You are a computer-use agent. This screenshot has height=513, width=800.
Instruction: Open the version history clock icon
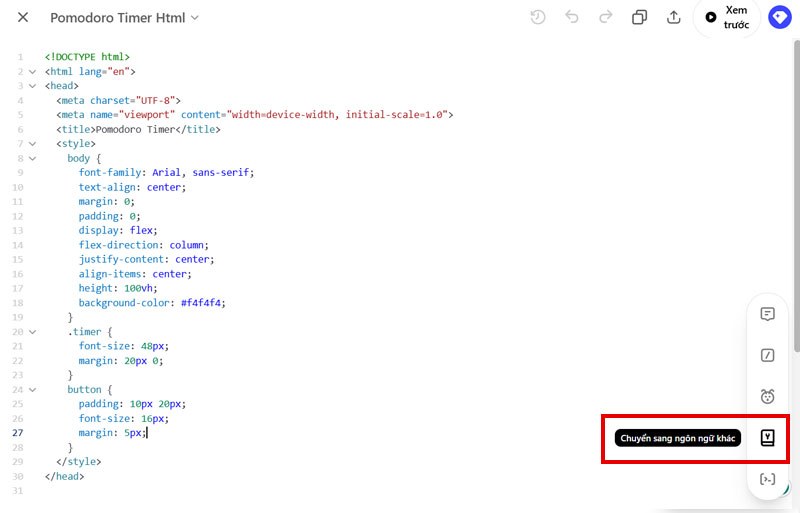(538, 17)
